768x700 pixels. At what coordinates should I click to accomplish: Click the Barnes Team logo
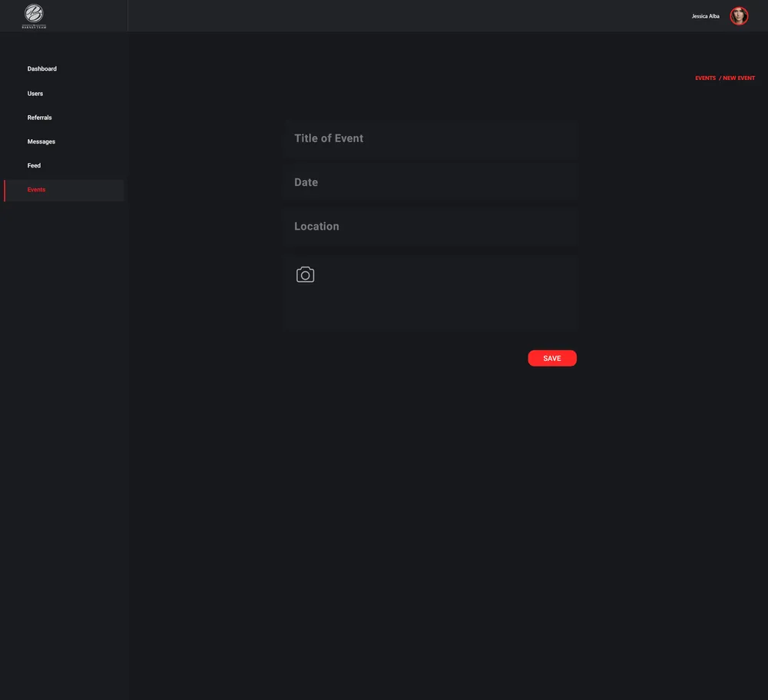34,16
